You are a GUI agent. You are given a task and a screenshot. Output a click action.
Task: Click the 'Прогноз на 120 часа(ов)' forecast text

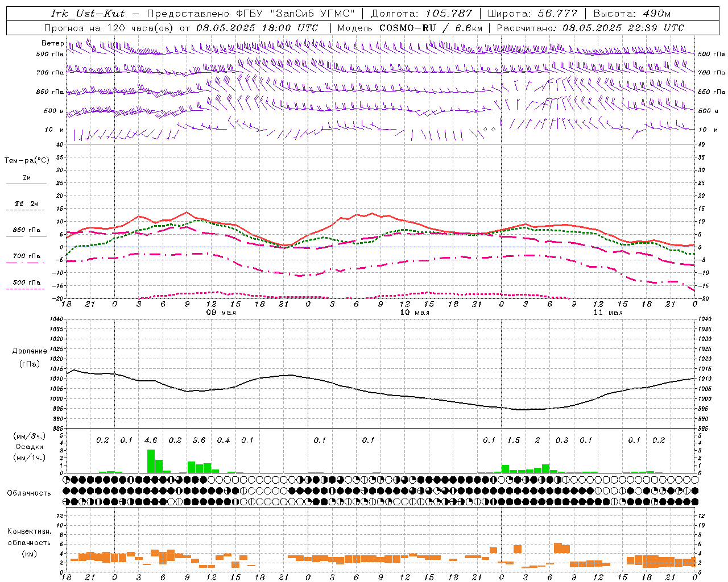point(109,27)
